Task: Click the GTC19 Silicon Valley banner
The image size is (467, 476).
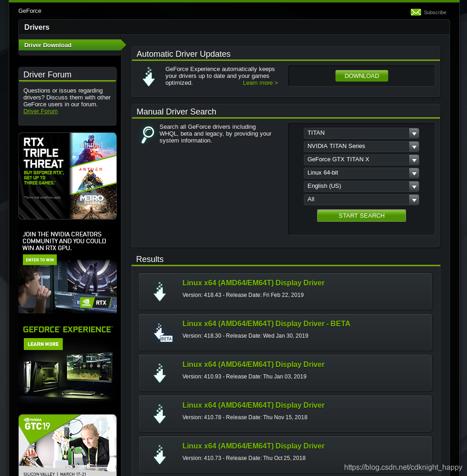Action: [x=67, y=445]
